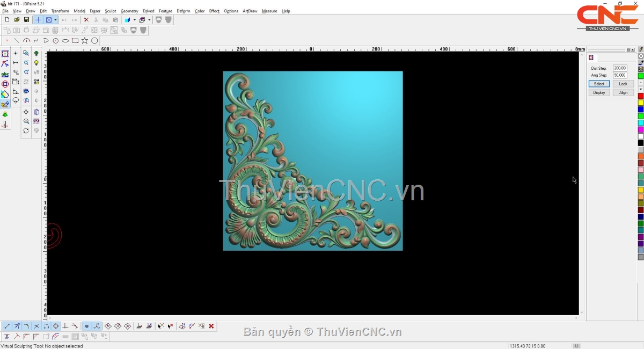This screenshot has height=349, width=644.
Task: Click the red X delete icon in top toolbar
Action: click(86, 20)
